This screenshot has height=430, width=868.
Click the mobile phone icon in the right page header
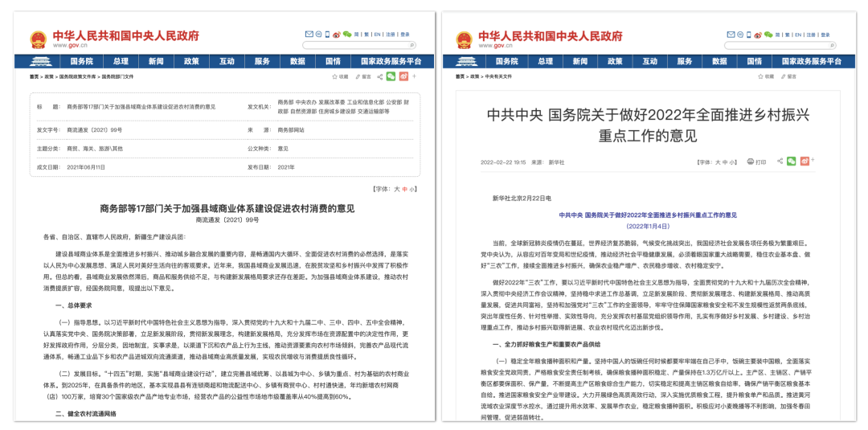click(749, 35)
